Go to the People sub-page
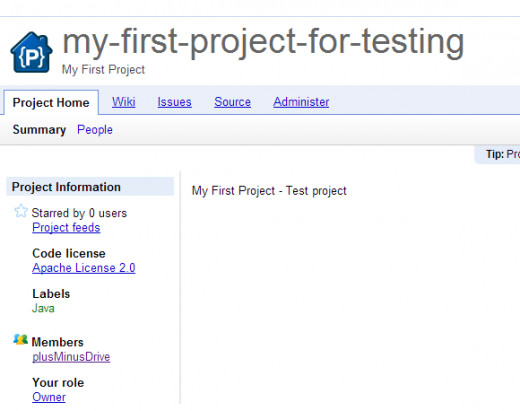Image resolution: width=520 pixels, height=411 pixels. 95,130
